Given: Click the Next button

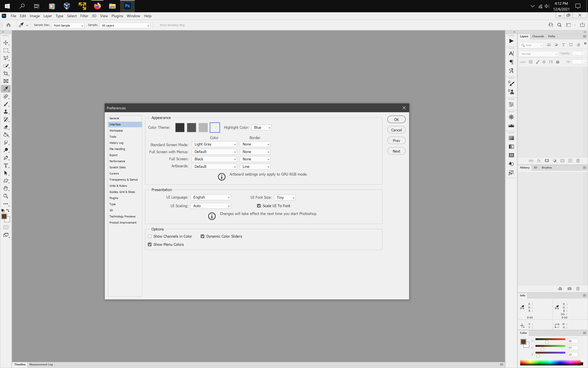Looking at the screenshot, I should click(396, 151).
